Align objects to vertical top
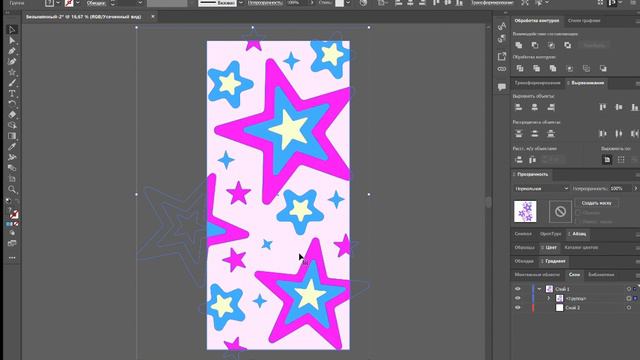This screenshot has width=640, height=360. click(x=603, y=107)
